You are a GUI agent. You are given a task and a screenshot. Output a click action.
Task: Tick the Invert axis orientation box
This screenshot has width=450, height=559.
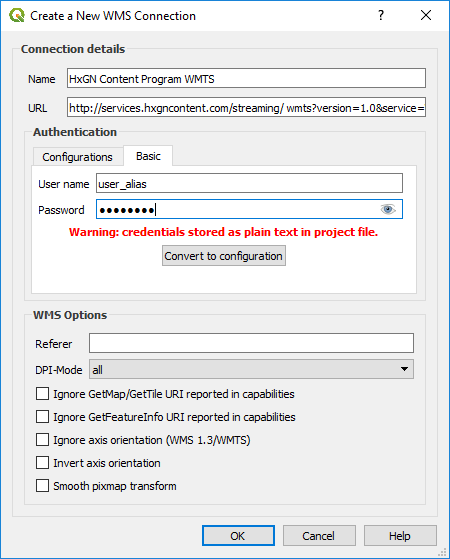[x=42, y=463]
